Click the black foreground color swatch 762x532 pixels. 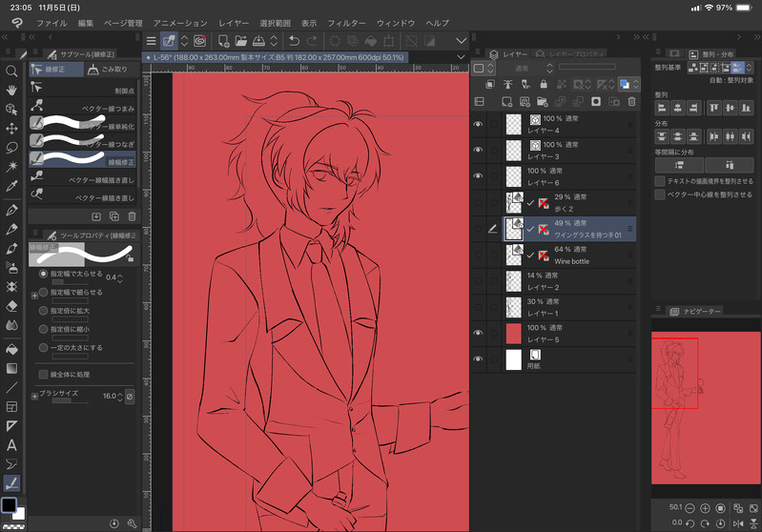click(x=9, y=504)
